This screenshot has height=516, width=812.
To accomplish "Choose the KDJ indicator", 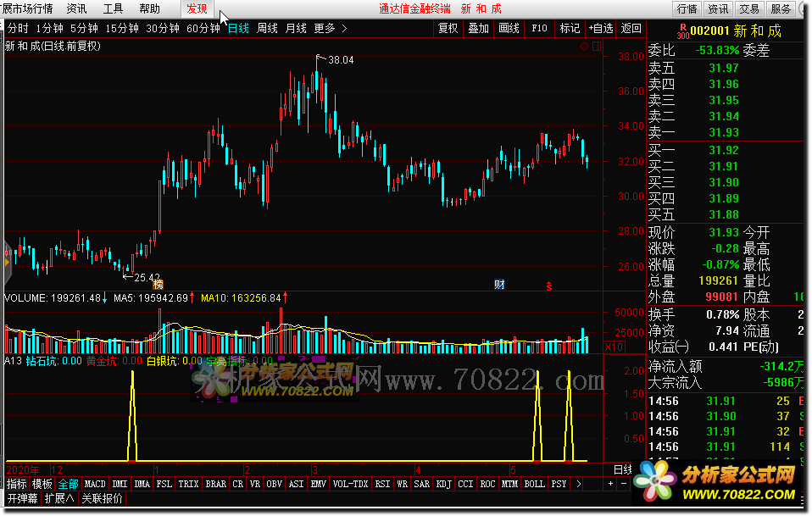I will (444, 484).
